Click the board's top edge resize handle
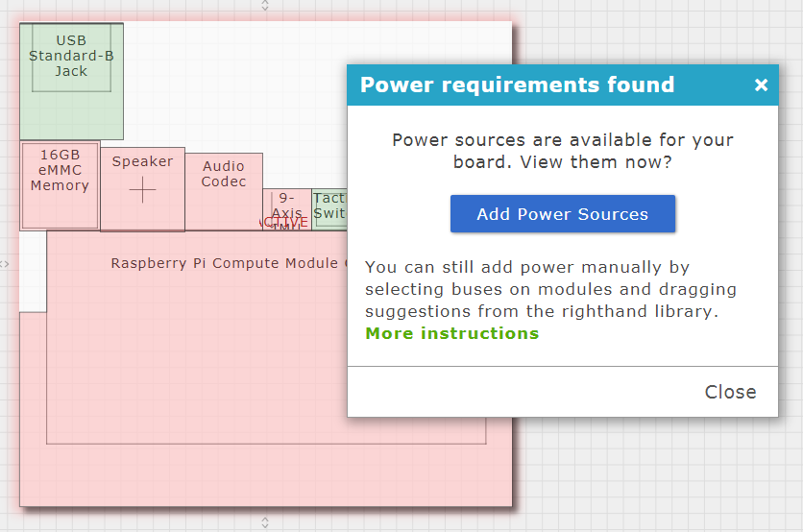803x532 pixels. [x=265, y=6]
